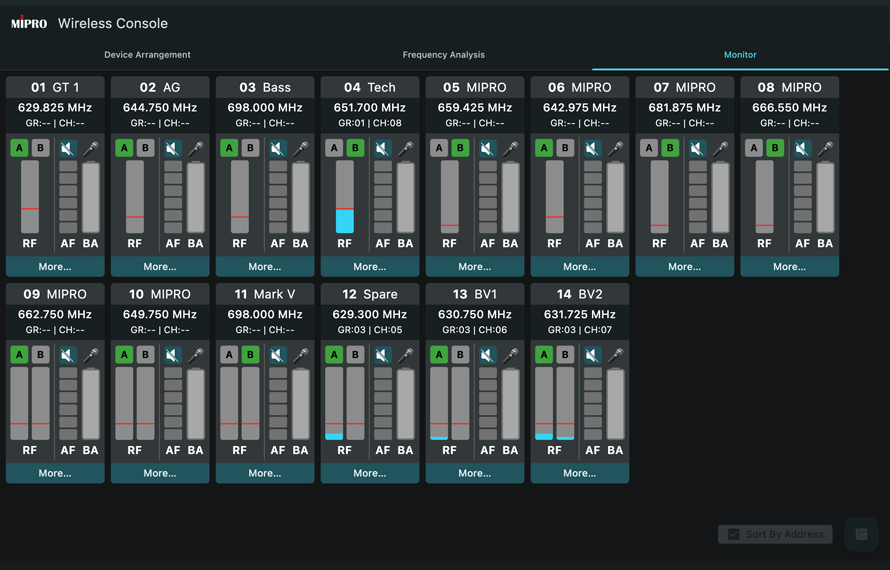Select antenna B on channel 06 MIPRO

(x=565, y=148)
